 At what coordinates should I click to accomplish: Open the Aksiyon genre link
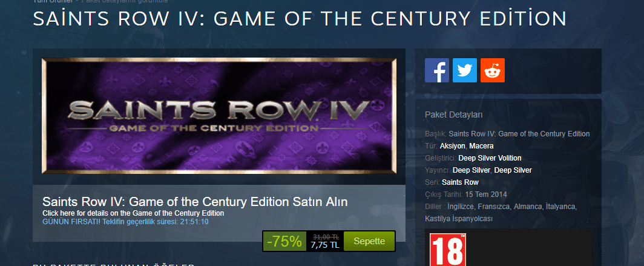coord(453,146)
